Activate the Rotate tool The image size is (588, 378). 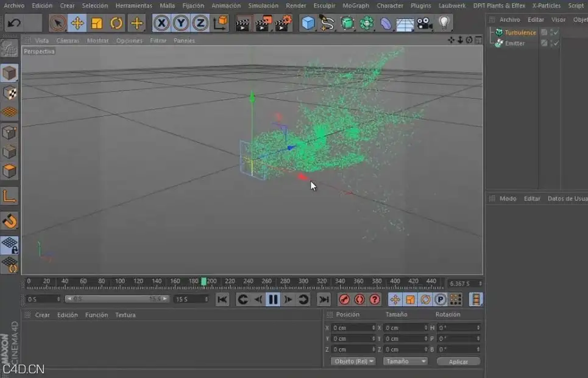116,23
